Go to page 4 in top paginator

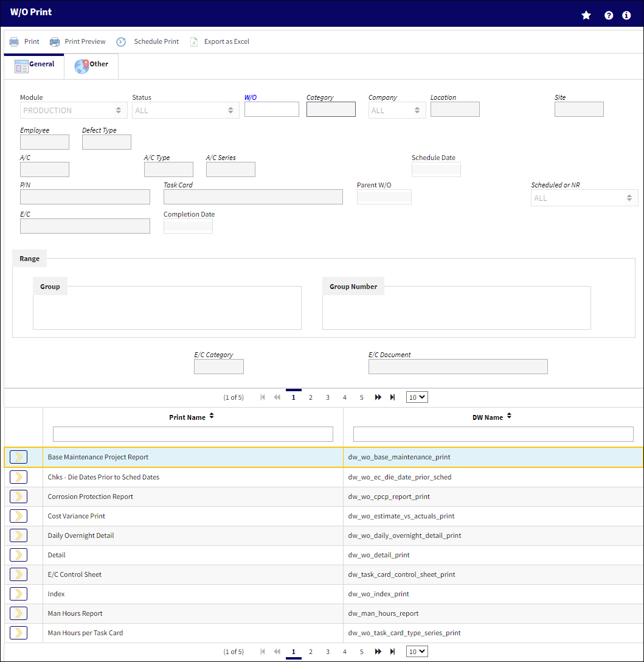tap(345, 397)
